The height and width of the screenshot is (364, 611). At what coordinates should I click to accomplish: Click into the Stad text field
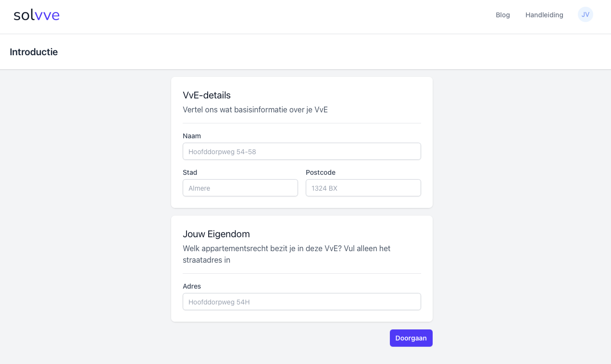[240, 188]
